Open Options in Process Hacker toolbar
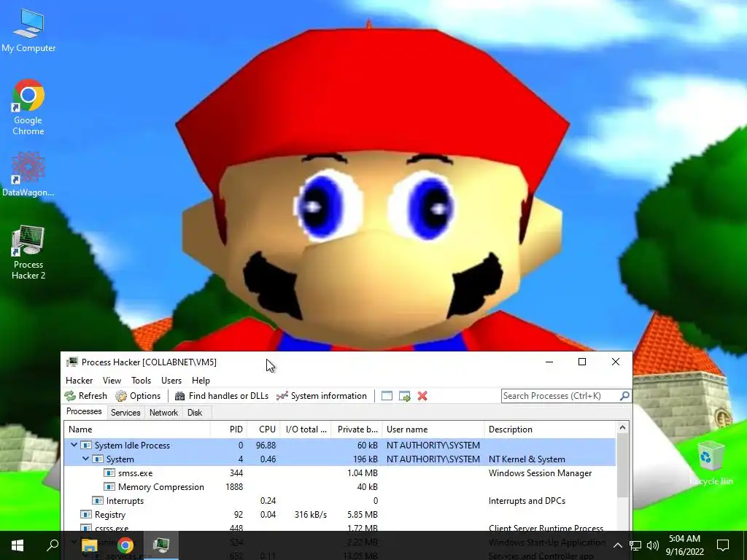 click(138, 396)
